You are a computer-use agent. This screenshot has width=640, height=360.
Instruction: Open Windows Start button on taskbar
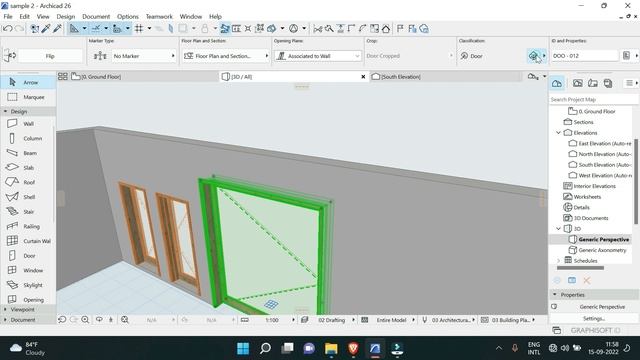coord(243,348)
